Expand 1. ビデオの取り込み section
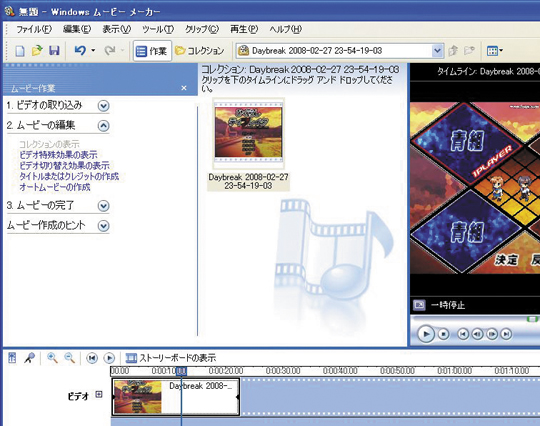Image resolution: width=540 pixels, height=426 pixels. click(x=103, y=106)
